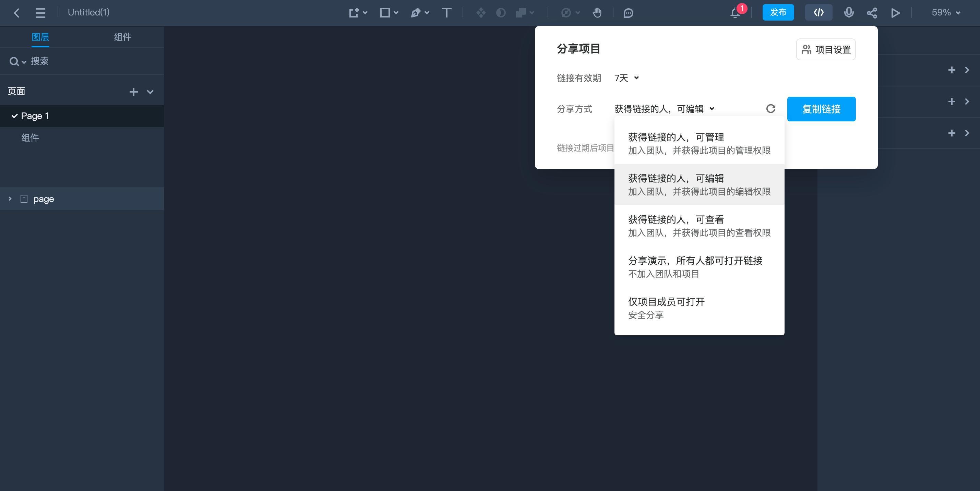This screenshot has height=491, width=980.
Task: Select the artboard insert tool
Action: (354, 13)
